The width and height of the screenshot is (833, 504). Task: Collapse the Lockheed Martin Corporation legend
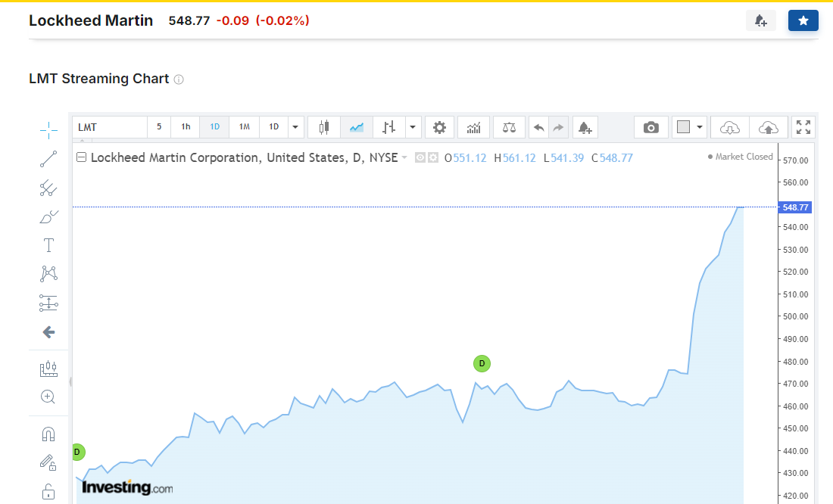81,157
